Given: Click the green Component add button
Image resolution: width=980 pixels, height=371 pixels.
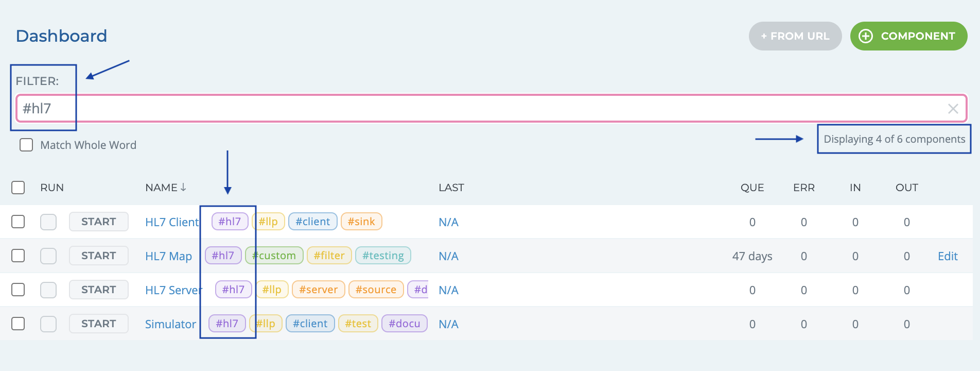Looking at the screenshot, I should coord(908,36).
